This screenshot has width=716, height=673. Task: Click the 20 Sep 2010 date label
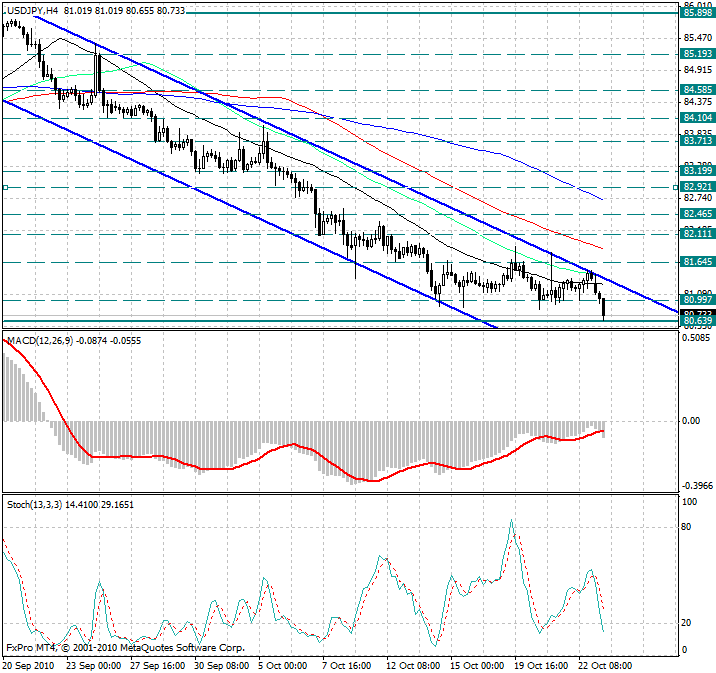pyautogui.click(x=28, y=666)
